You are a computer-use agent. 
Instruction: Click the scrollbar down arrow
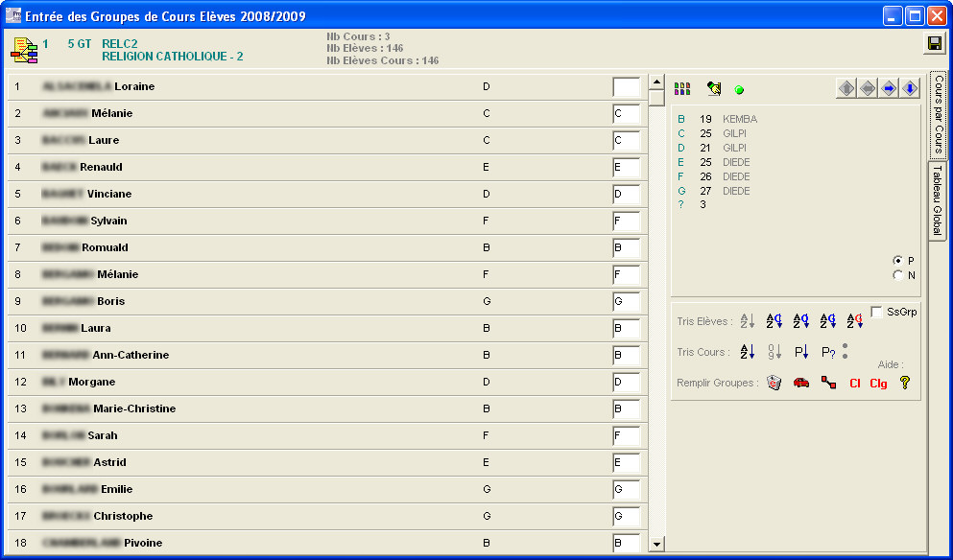[656, 544]
